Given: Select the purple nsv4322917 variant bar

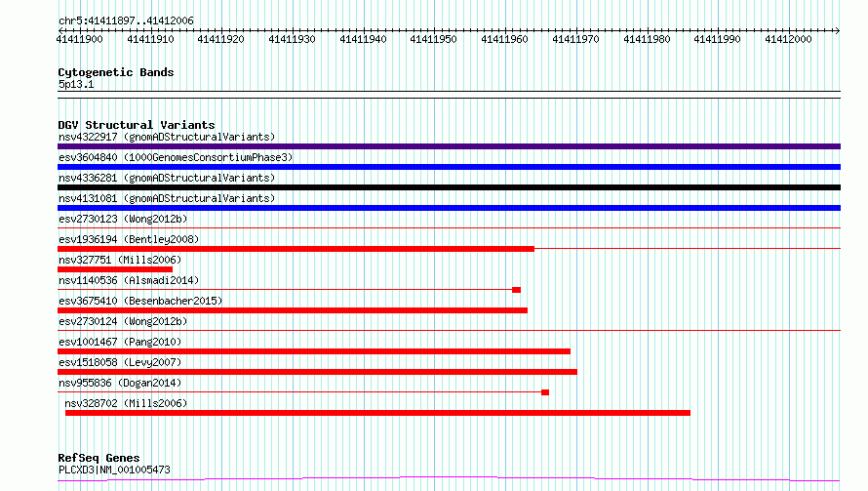Looking at the screenshot, I should coord(449,146).
